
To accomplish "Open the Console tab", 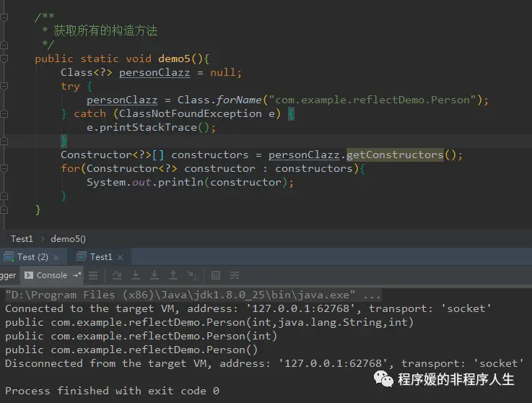I will click(52, 275).
